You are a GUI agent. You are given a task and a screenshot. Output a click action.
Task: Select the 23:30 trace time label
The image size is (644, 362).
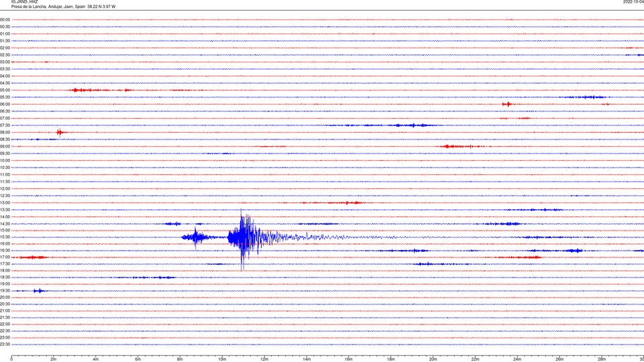click(x=5, y=345)
